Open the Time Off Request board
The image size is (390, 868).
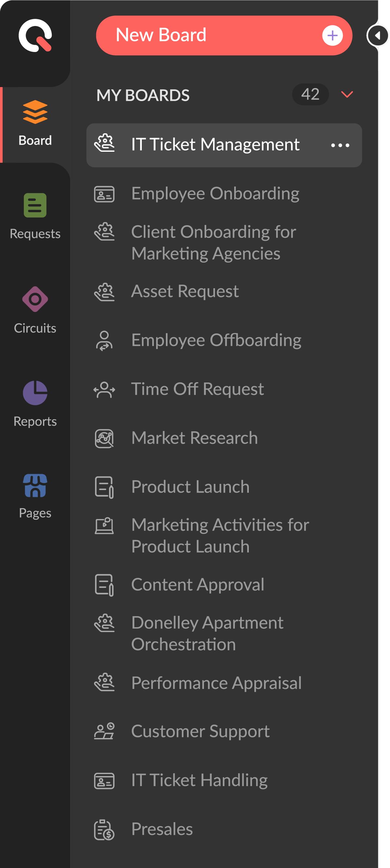(197, 389)
